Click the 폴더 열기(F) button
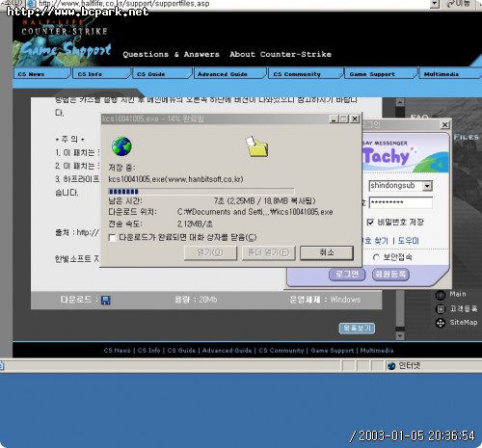Viewport: 482px width, 448px height. click(x=268, y=252)
